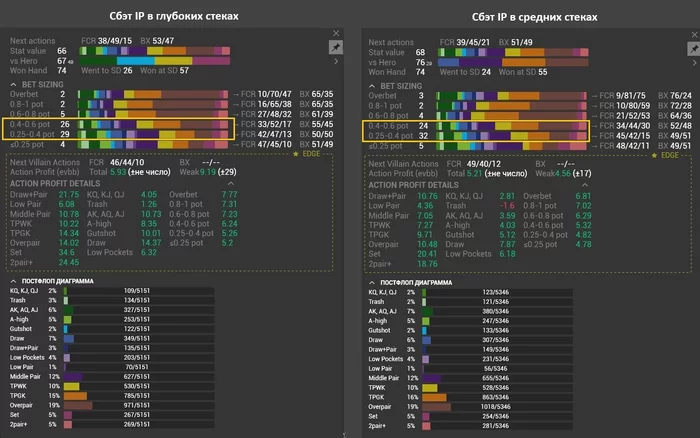
Task: Click Next Villain Actions FCR 46/44/10
Action: point(116,163)
